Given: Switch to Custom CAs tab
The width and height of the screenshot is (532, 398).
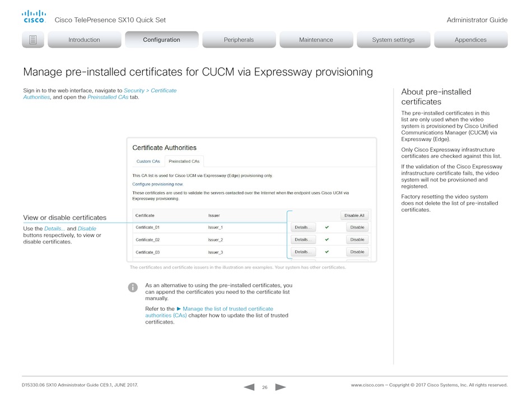Looking at the screenshot, I should (x=148, y=161).
